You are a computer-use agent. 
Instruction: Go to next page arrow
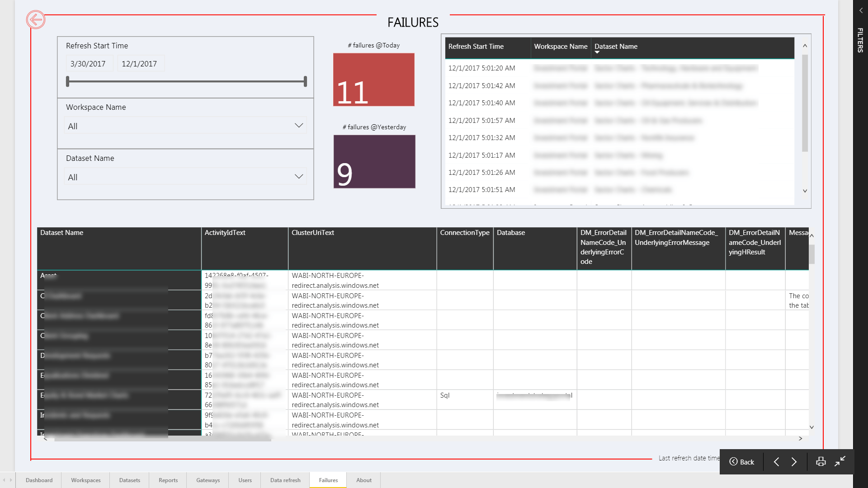point(794,461)
